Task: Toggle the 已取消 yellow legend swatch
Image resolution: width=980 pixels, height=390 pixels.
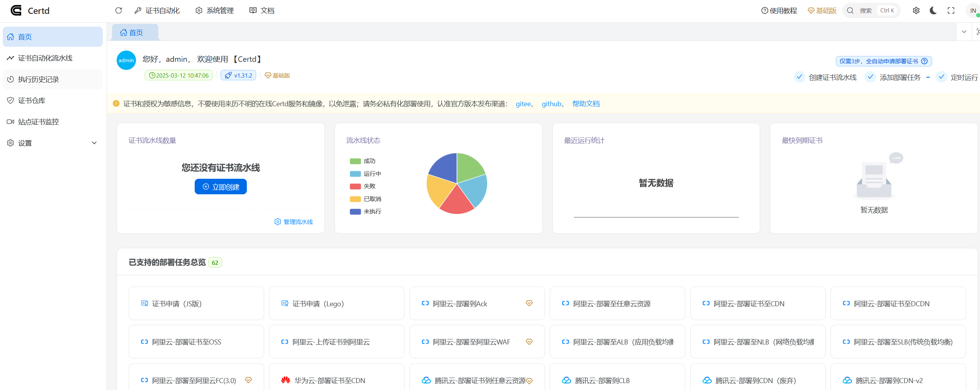Action: pos(355,199)
